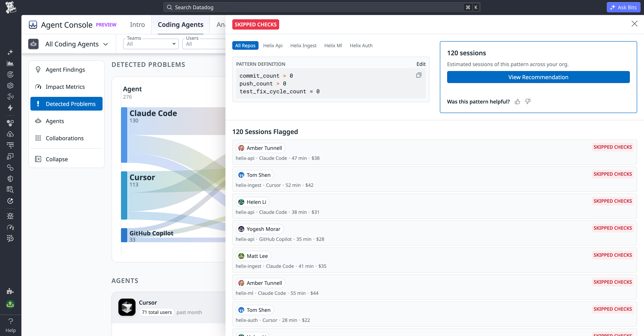Click the Cursor agent logo thumbnail
This screenshot has width=644, height=336.
(127, 307)
